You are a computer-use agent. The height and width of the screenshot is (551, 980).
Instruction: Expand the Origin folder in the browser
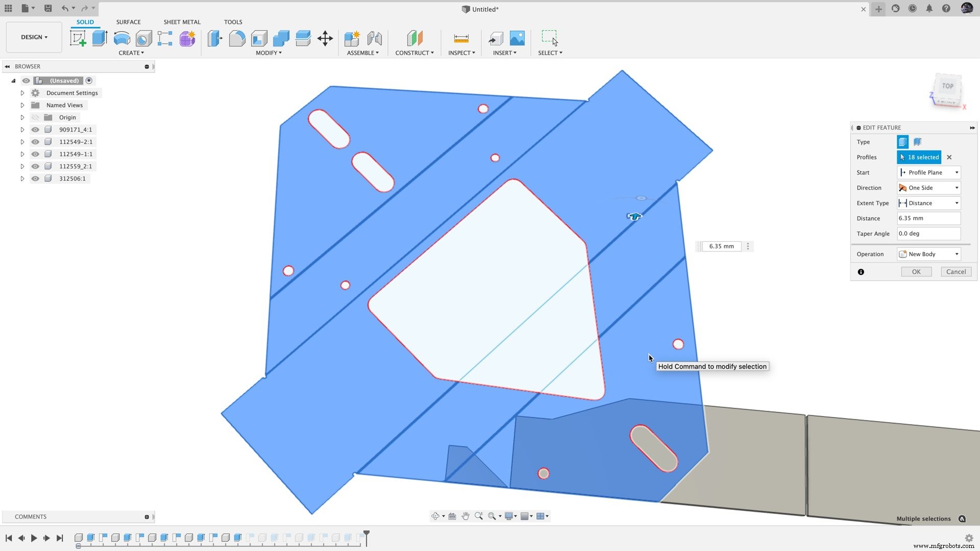pyautogui.click(x=22, y=117)
